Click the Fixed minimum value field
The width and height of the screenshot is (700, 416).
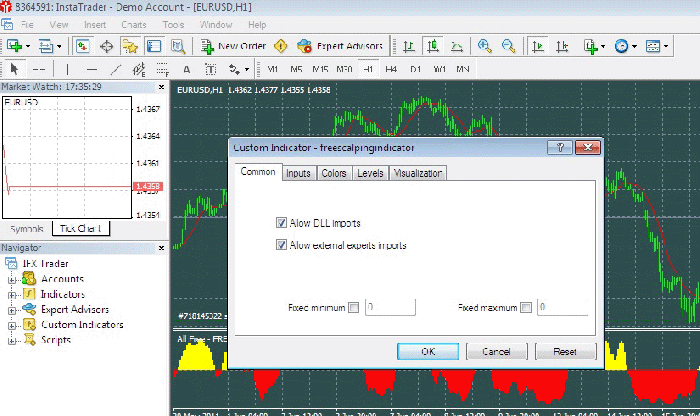390,307
